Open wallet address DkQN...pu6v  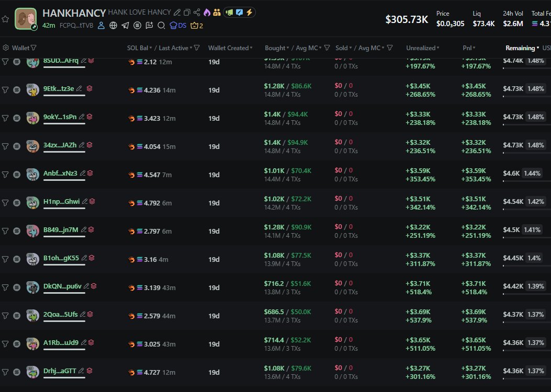(62, 286)
